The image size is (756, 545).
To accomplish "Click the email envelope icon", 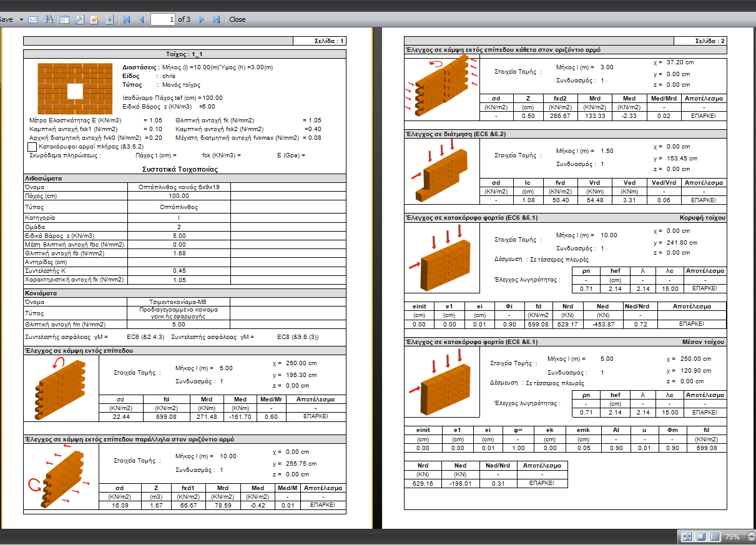I will click(34, 19).
